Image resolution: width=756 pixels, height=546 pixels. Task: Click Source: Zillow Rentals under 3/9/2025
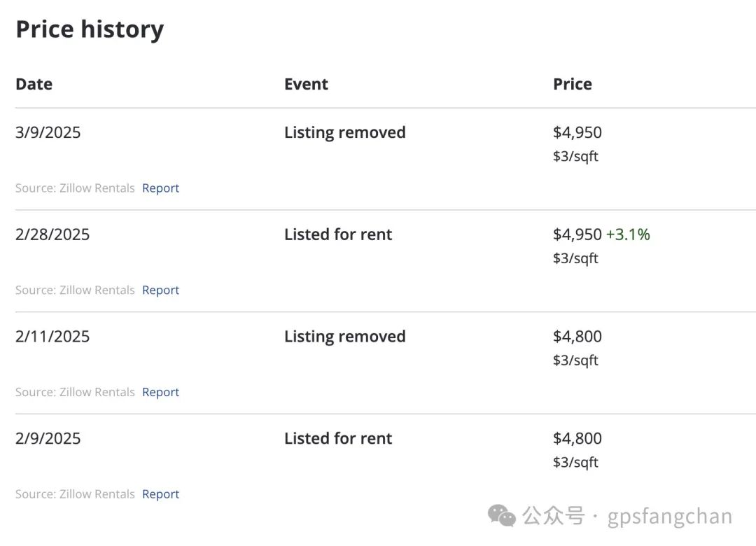pyautogui.click(x=75, y=188)
